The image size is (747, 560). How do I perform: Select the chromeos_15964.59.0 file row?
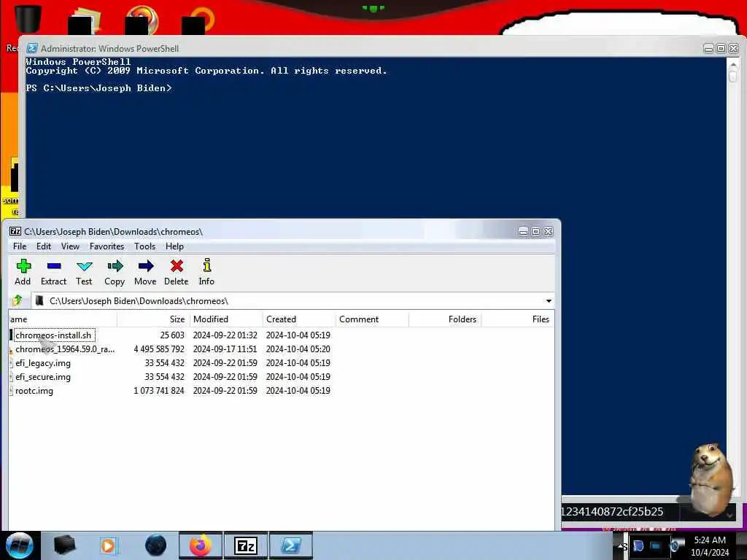coord(65,349)
